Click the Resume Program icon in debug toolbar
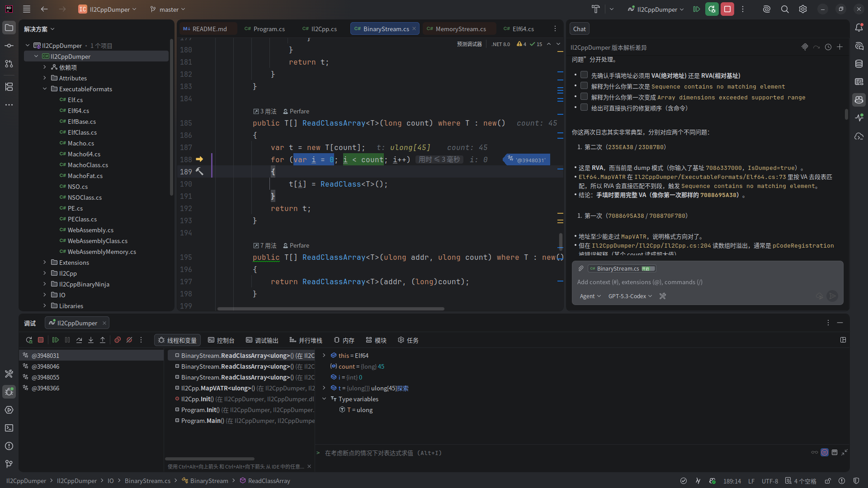 click(x=56, y=340)
